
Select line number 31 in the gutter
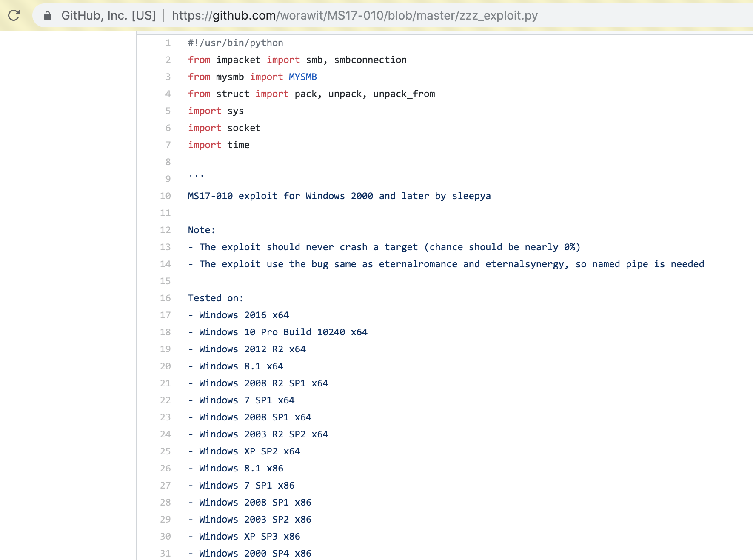165,554
